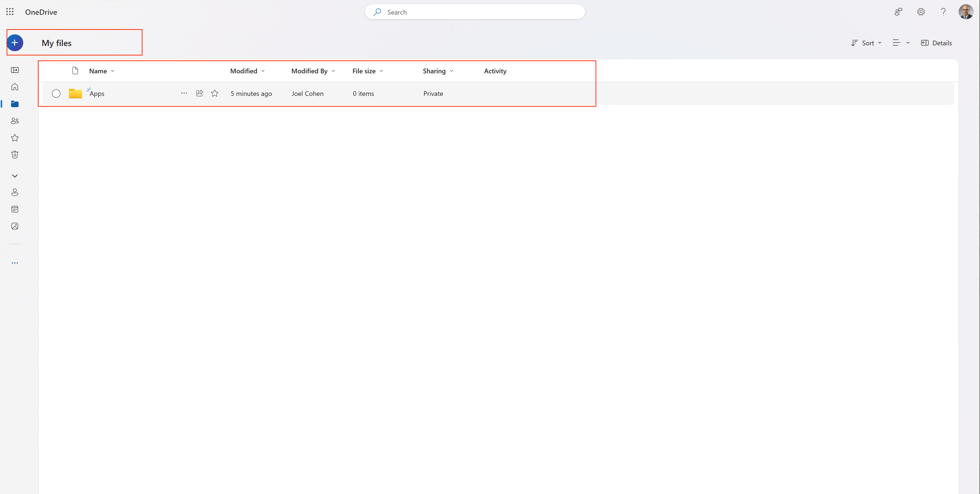Open the Recycle bin in sidebar
This screenshot has width=980, height=494.
click(x=15, y=154)
